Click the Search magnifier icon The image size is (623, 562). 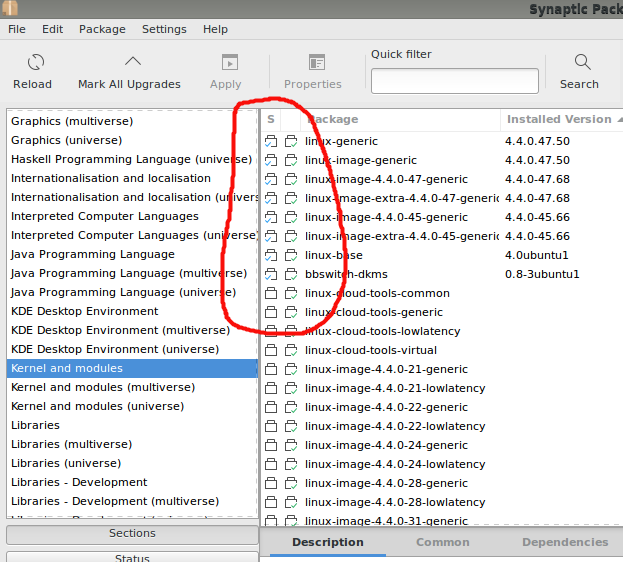pos(582,62)
